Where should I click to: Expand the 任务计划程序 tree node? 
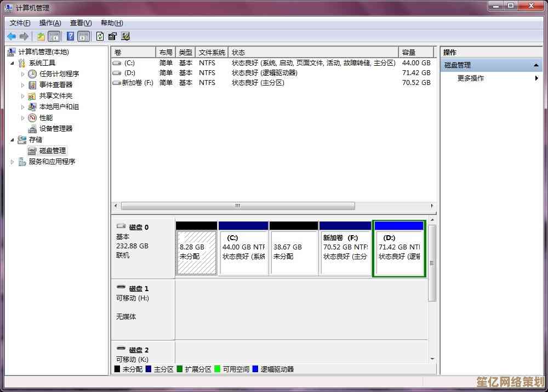(23, 74)
